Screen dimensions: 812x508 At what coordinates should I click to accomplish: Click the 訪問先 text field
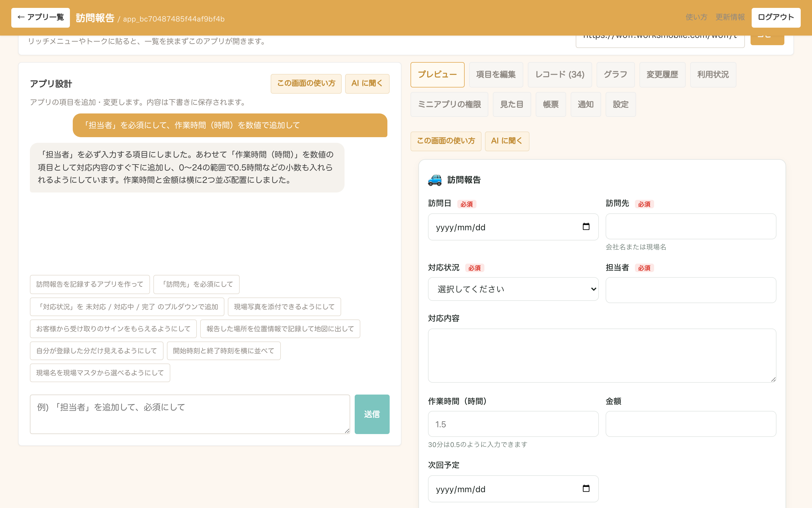(690, 226)
